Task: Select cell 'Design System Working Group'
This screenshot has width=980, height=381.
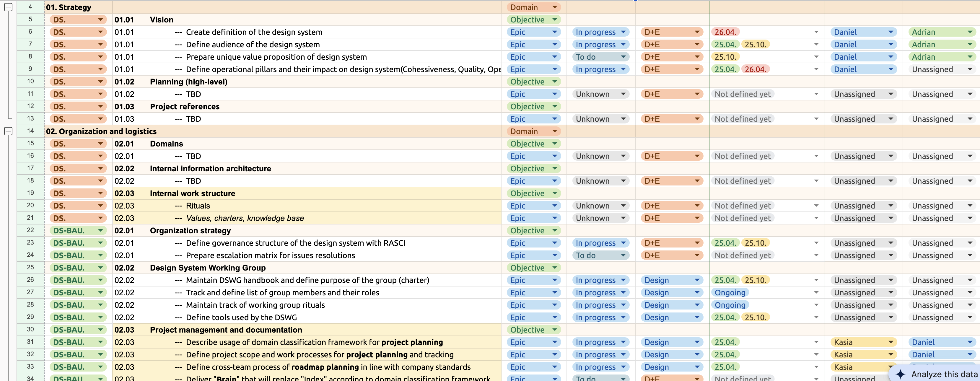Action: [x=324, y=268]
